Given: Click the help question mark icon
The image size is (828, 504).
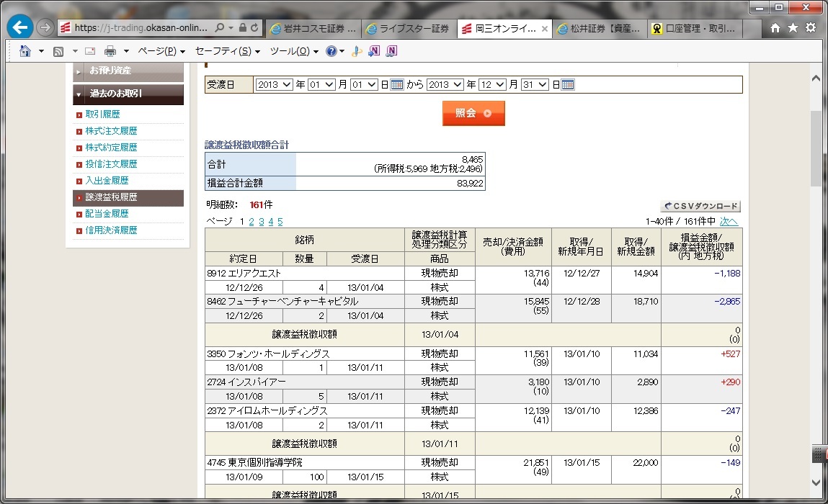Looking at the screenshot, I should tap(331, 51).
